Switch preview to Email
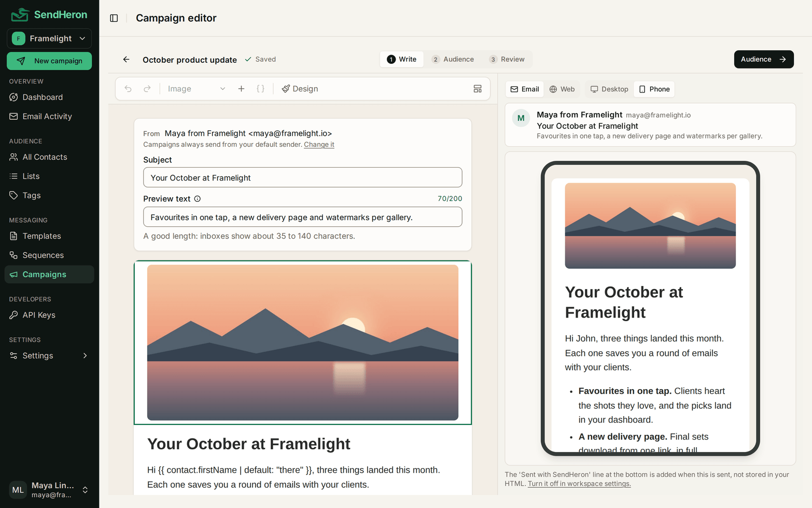Screen dimensions: 812x508 tap(525, 89)
